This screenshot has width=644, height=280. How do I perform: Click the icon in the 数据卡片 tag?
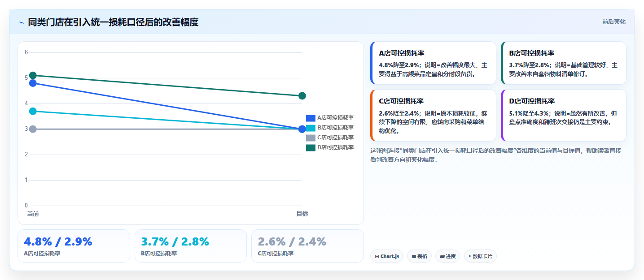click(470, 256)
